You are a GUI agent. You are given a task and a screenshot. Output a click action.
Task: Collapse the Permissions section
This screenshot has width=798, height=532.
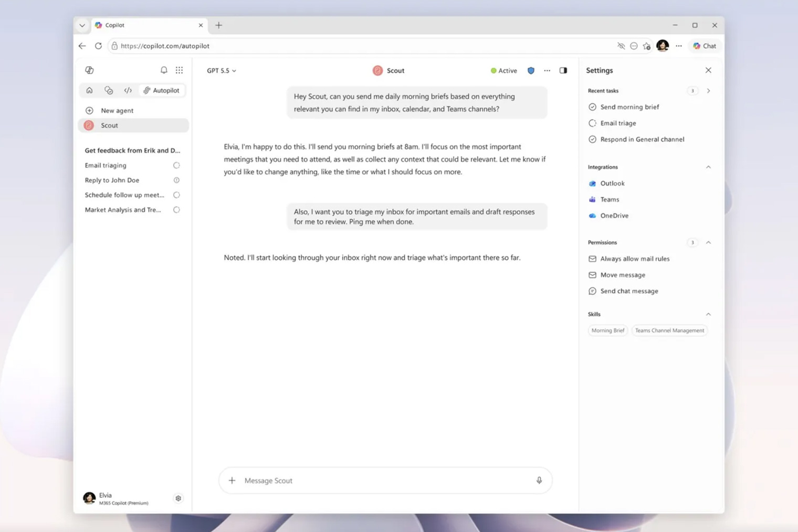(708, 242)
